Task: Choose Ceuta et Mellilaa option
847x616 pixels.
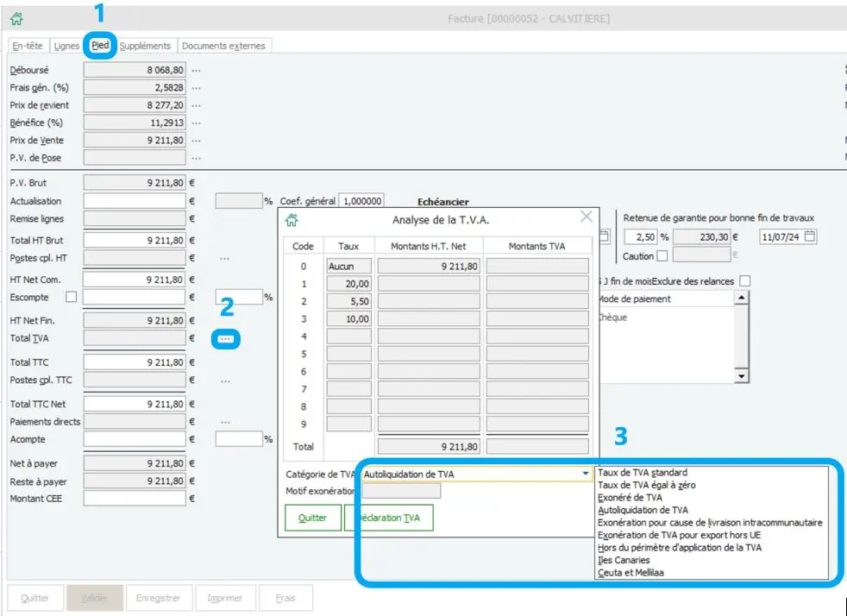Action: click(x=631, y=572)
